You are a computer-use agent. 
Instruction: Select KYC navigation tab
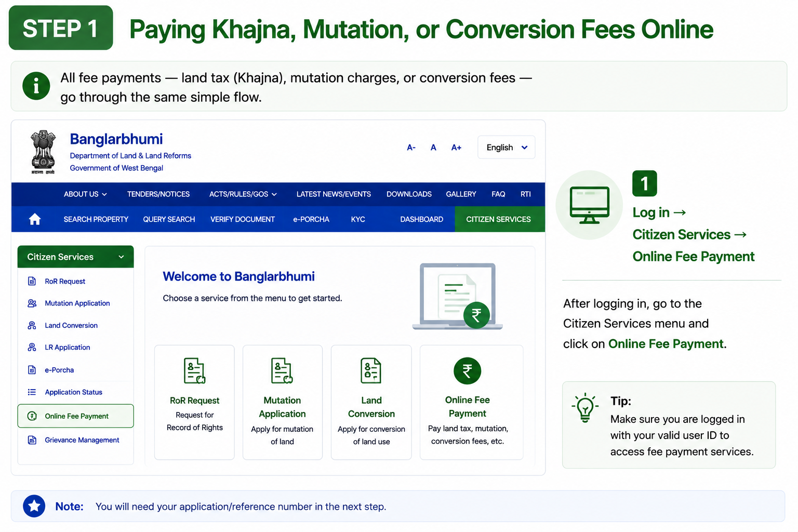click(358, 219)
